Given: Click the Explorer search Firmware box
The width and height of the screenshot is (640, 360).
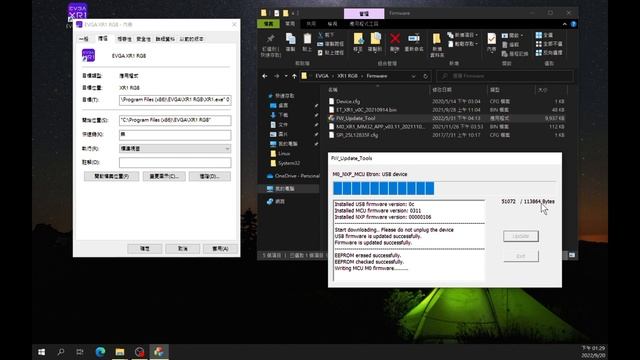Looking at the screenshot, I should 505,76.
